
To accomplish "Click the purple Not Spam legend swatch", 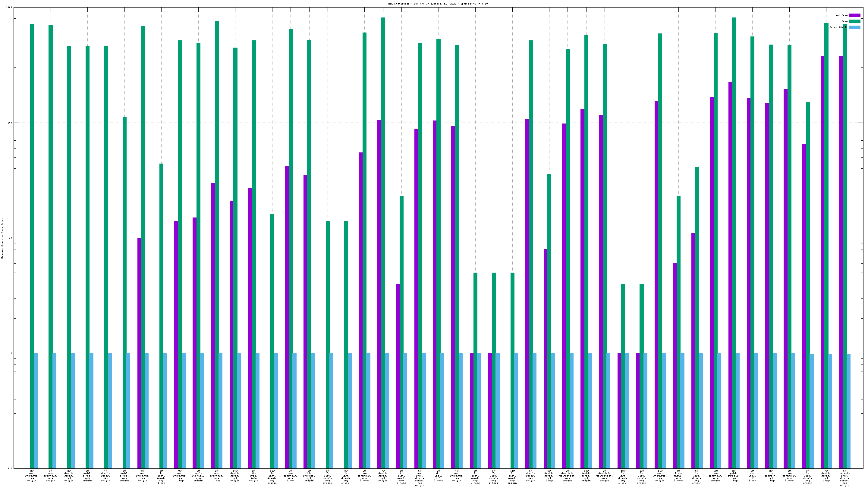I will 854,15.
